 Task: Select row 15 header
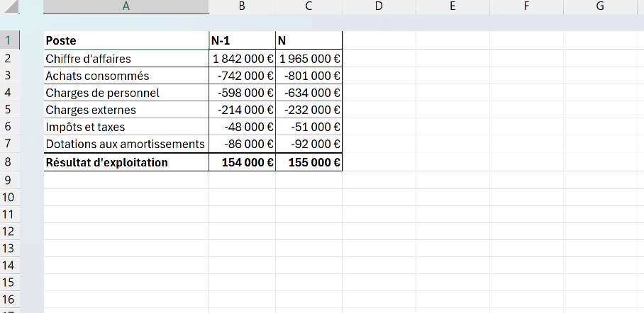tap(9, 283)
